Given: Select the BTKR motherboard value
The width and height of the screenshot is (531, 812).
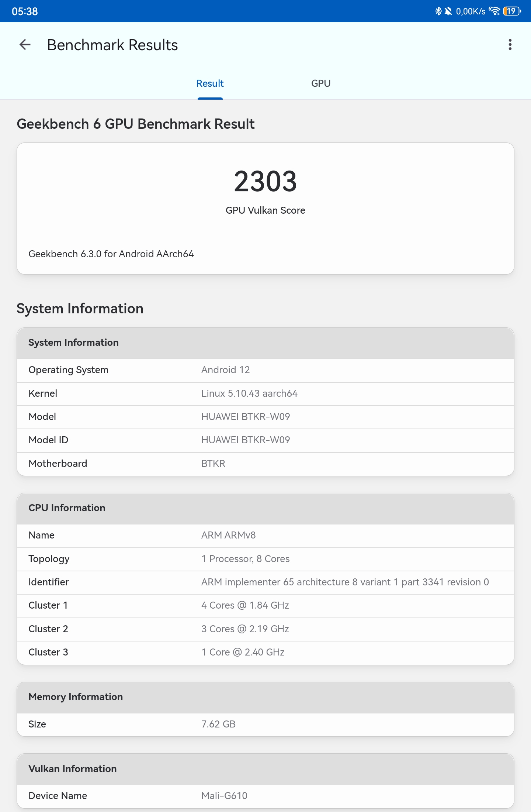Looking at the screenshot, I should (213, 464).
